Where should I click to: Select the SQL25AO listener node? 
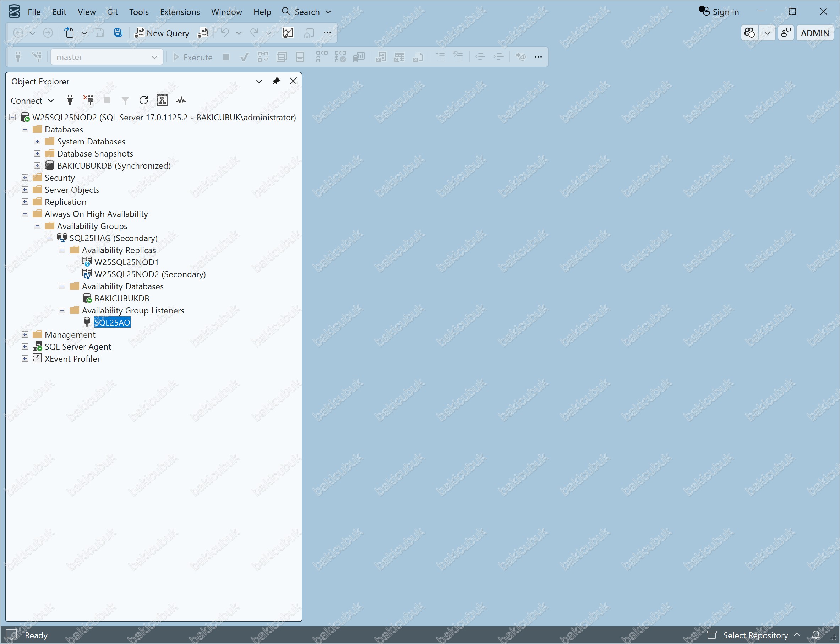(x=112, y=322)
